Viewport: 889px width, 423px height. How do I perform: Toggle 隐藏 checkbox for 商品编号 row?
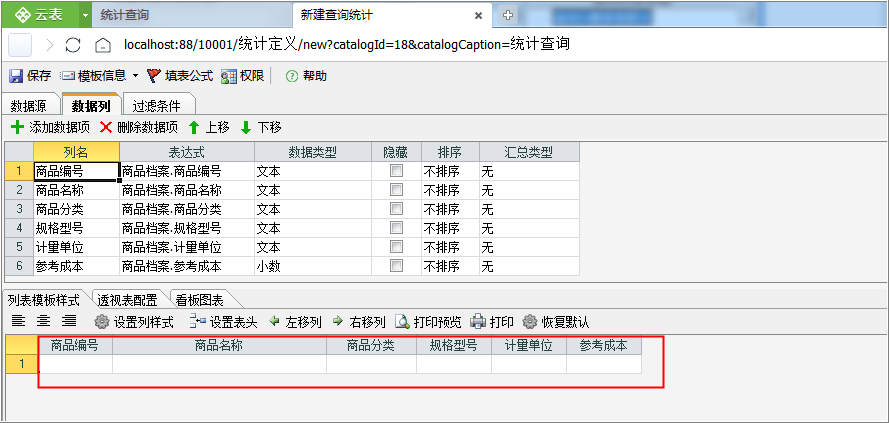[396, 171]
